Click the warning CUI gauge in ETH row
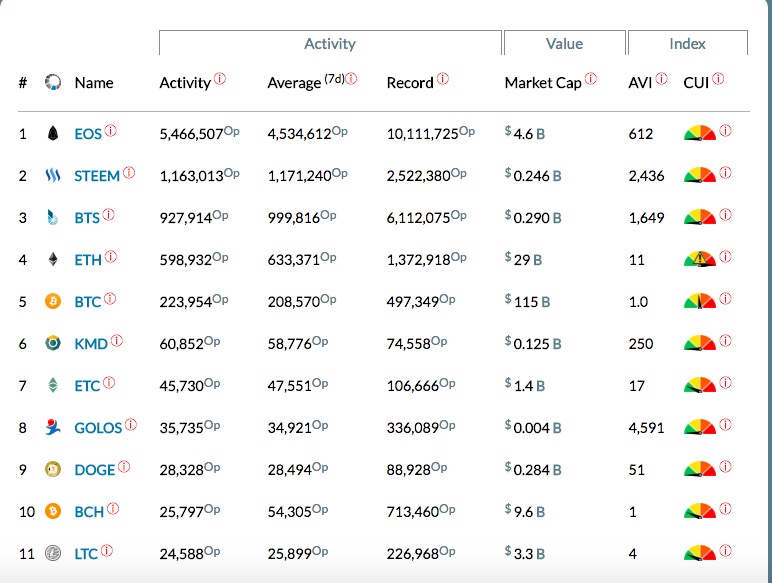 tap(700, 259)
